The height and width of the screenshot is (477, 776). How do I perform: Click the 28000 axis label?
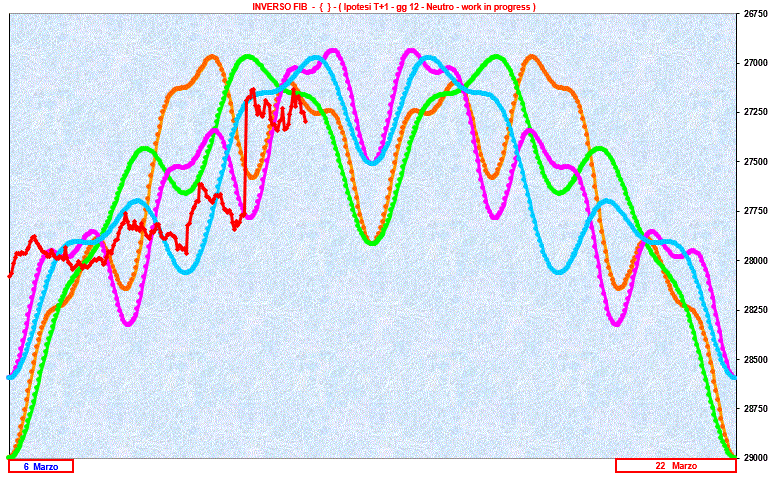click(x=755, y=261)
